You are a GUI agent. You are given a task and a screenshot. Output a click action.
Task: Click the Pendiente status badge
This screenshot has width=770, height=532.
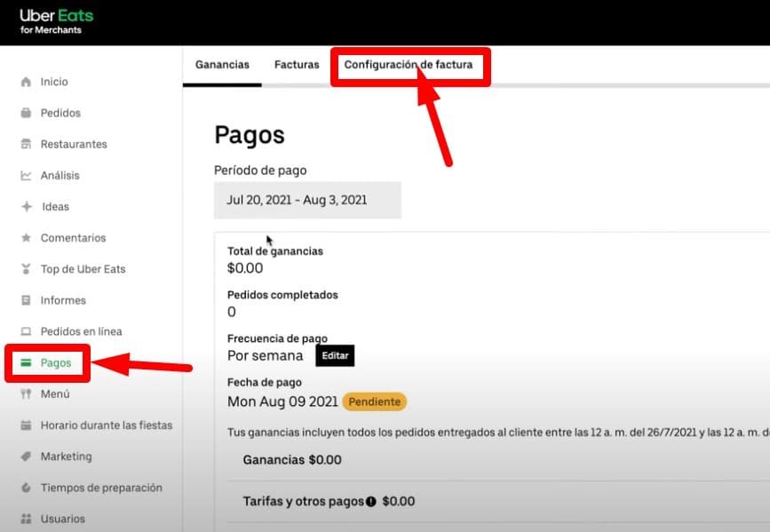(x=375, y=401)
